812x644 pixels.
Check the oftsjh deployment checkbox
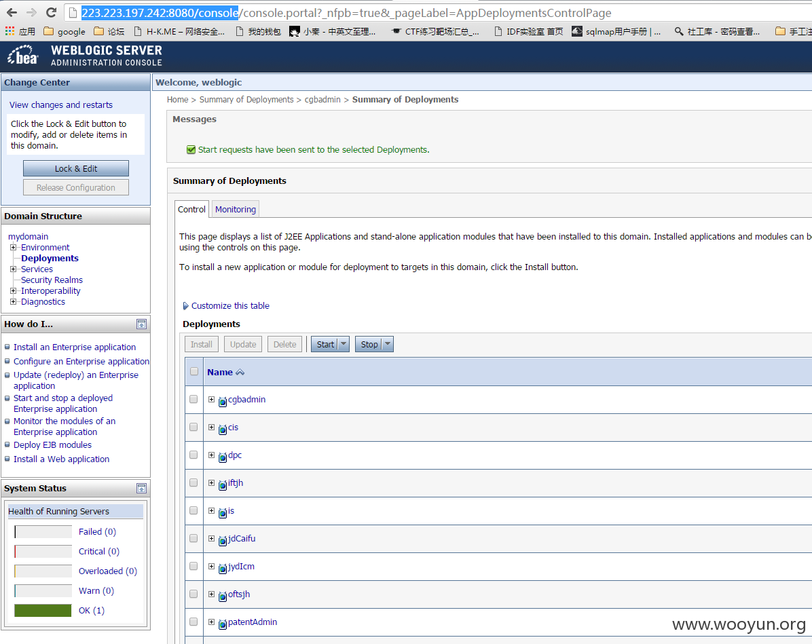pos(193,594)
